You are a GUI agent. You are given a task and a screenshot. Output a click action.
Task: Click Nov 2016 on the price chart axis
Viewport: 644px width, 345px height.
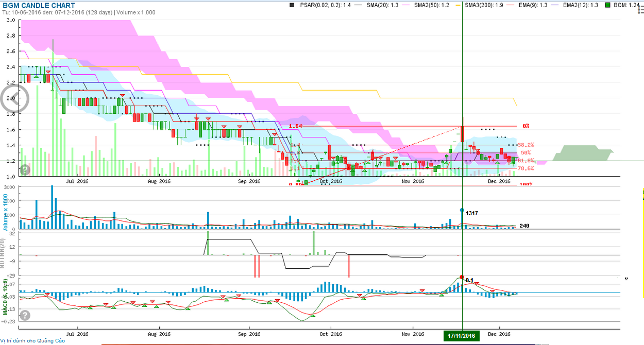coord(413,181)
